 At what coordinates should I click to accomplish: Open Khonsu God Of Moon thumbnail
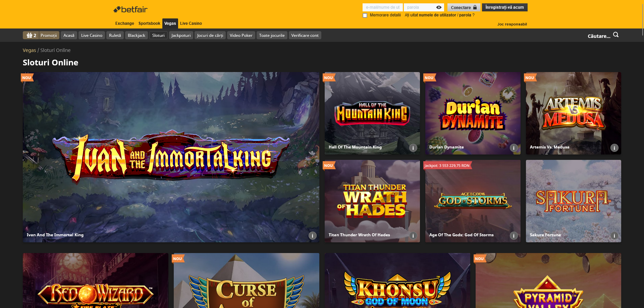point(397,281)
